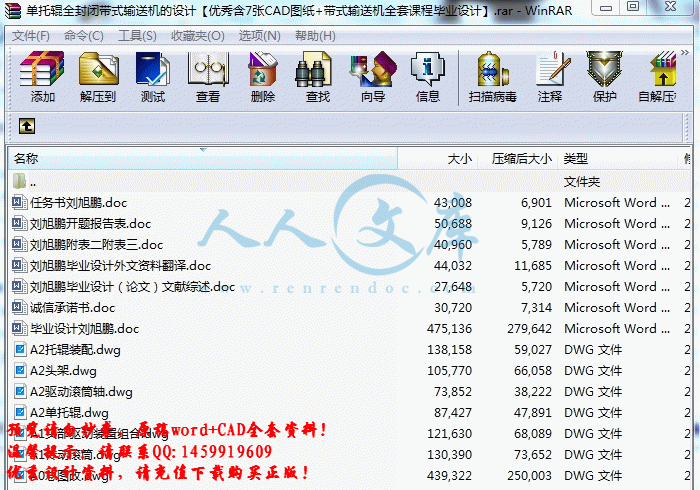Image resolution: width=700 pixels, height=490 pixels.
Task: Select file 诚信承诺书.doc
Action: point(350,307)
